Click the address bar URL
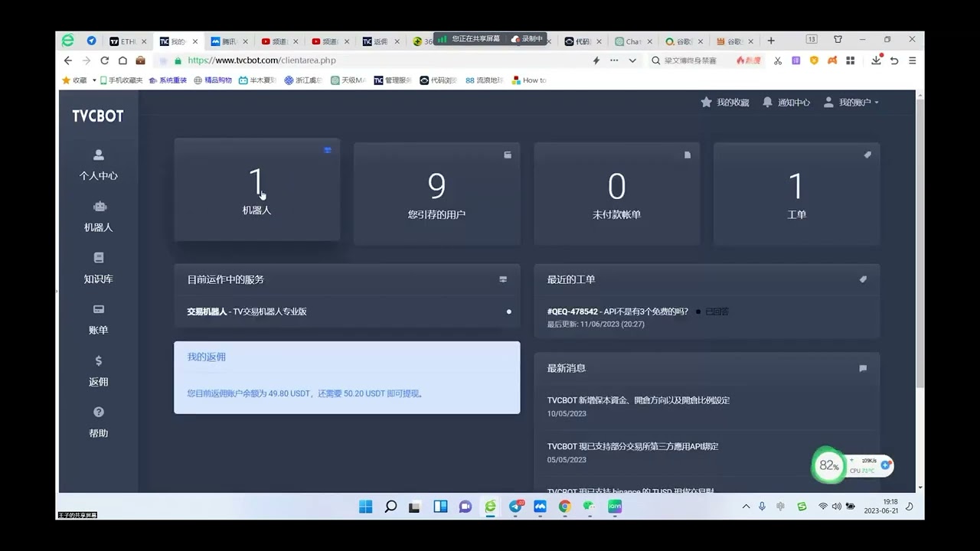The height and width of the screenshot is (551, 980). [x=261, y=60]
